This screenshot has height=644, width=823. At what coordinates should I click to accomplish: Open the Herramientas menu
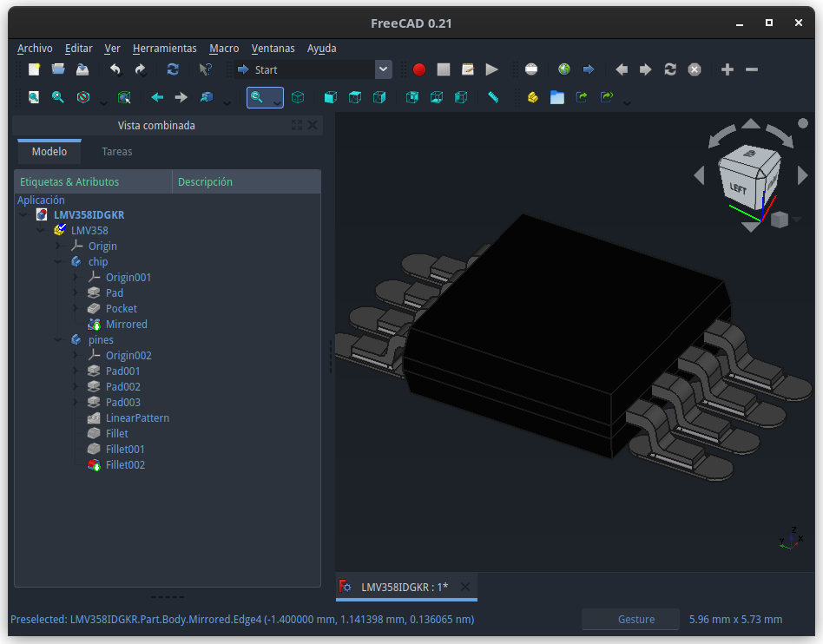pos(165,49)
